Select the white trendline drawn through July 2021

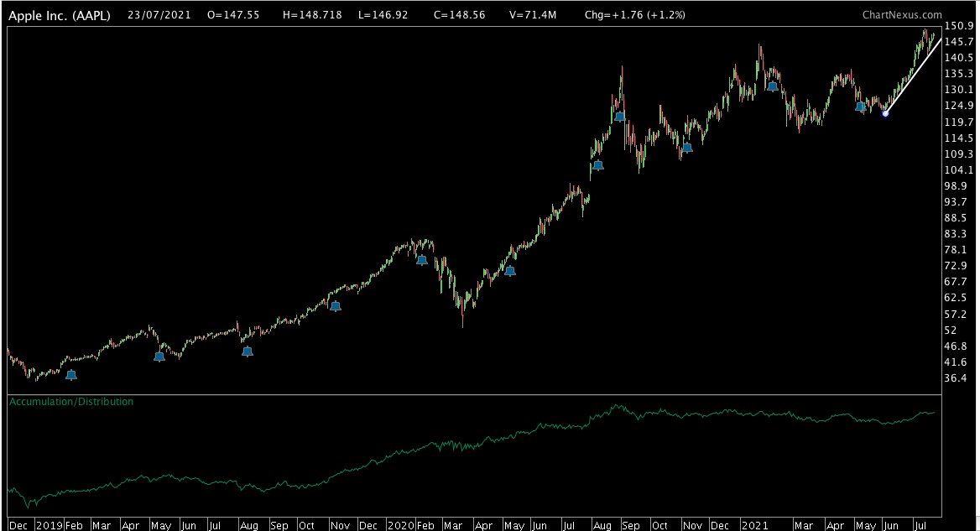(913, 75)
